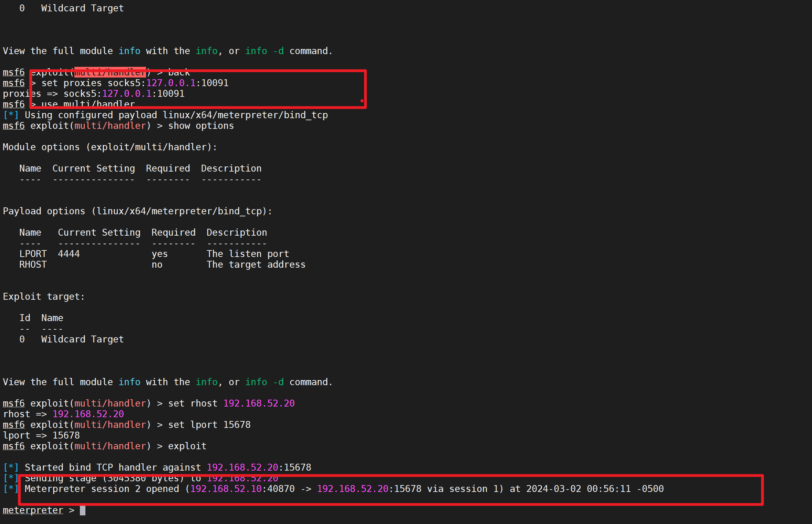
Task: Click the 127.0.0.1 address in set proxies line
Action: [170, 83]
